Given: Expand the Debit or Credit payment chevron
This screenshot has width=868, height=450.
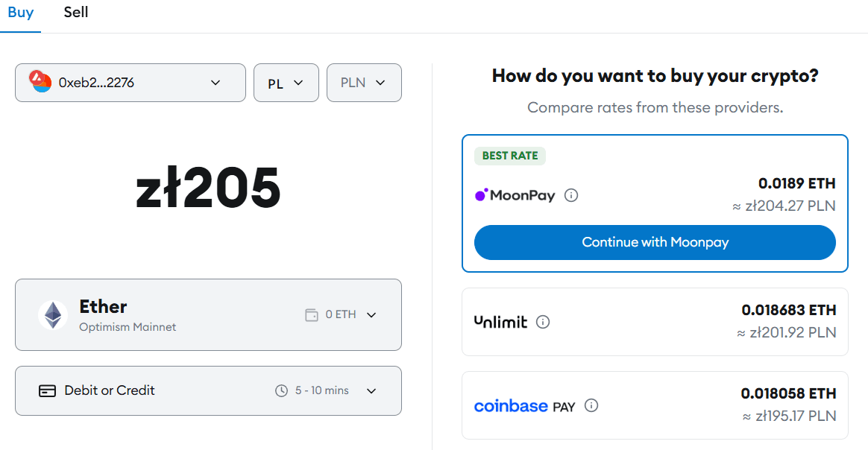Looking at the screenshot, I should 371,391.
